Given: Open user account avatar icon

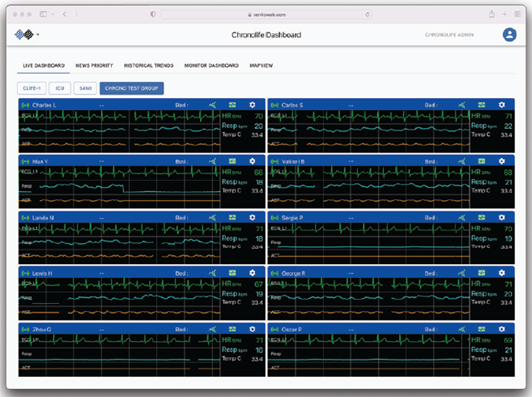Looking at the screenshot, I should click(509, 35).
